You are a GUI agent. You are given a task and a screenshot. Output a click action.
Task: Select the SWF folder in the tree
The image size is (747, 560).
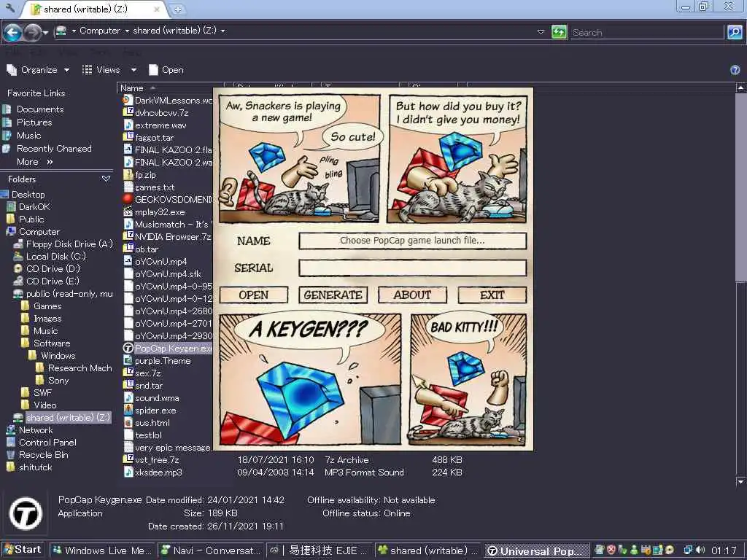(x=42, y=393)
